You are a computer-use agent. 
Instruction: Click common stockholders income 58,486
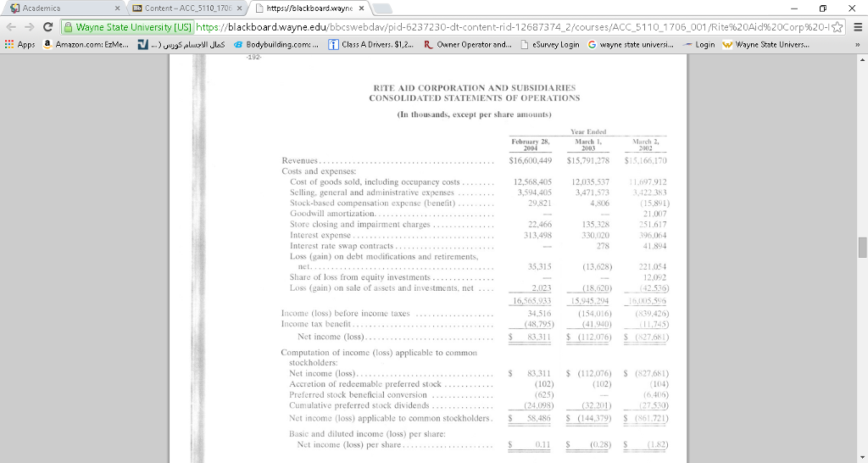[x=539, y=418]
